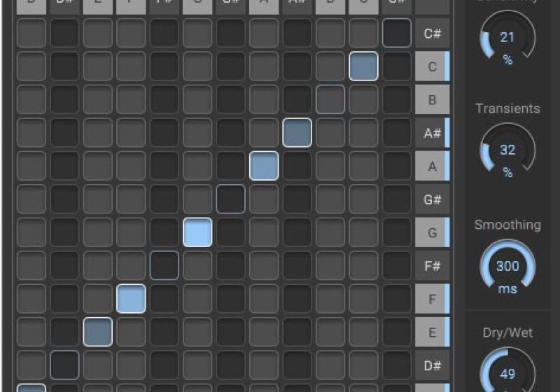Toggle the outlined cell in the B row

pyautogui.click(x=330, y=99)
